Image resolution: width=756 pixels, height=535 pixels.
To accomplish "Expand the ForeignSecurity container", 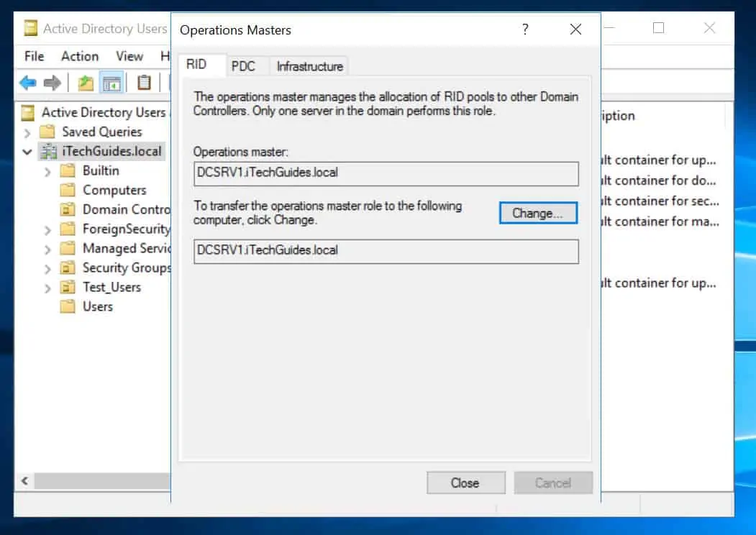I will click(47, 230).
